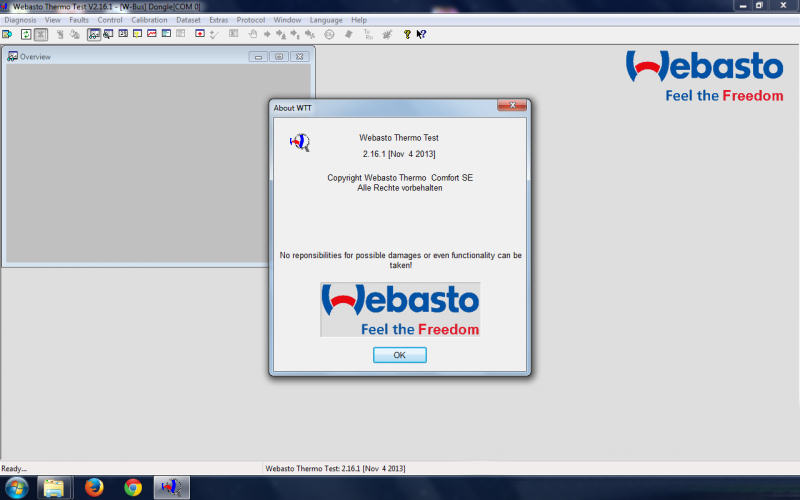Screen dimensions: 800x500
Task: Expand the Language menu
Action: point(326,20)
